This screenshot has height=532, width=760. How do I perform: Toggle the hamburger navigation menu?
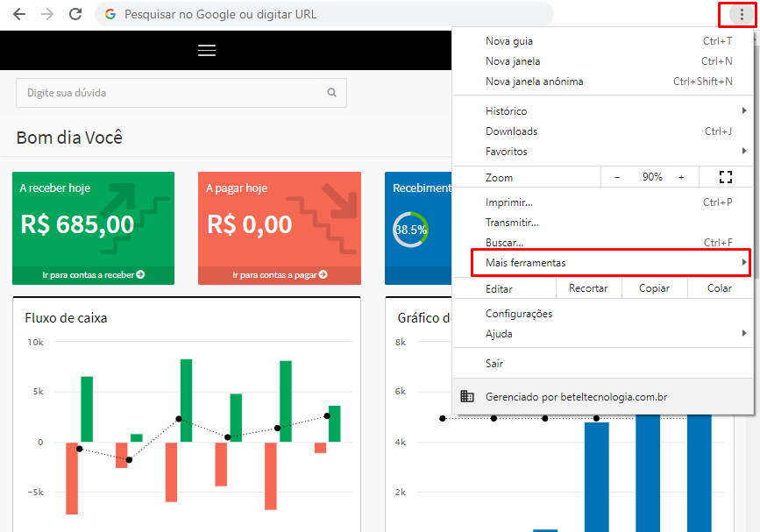point(207,51)
